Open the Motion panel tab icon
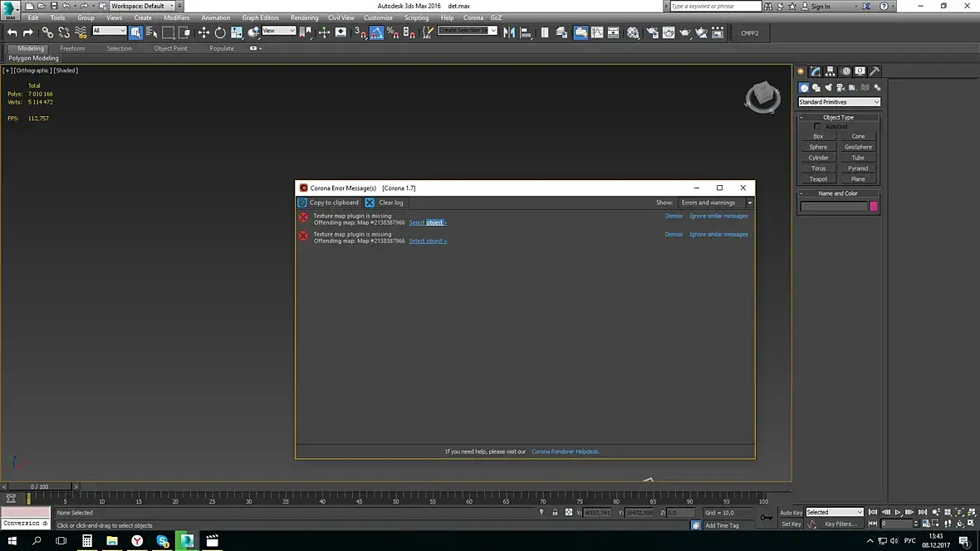 [x=845, y=71]
